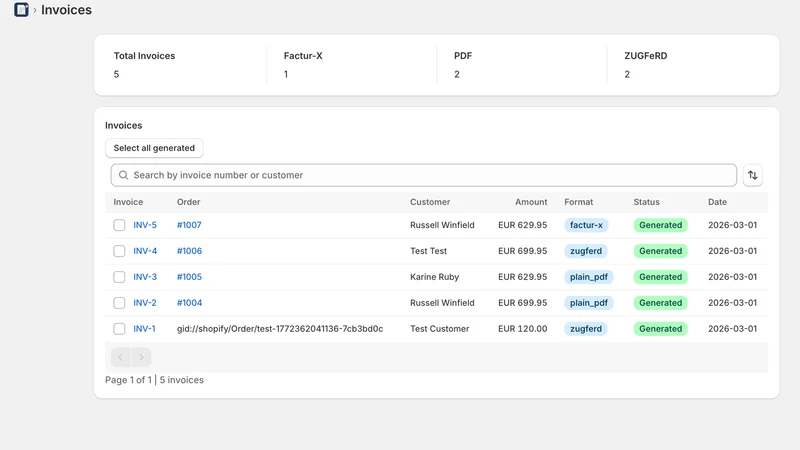
Task: Click plain_pdf badge in INV-2 row
Action: point(589,303)
